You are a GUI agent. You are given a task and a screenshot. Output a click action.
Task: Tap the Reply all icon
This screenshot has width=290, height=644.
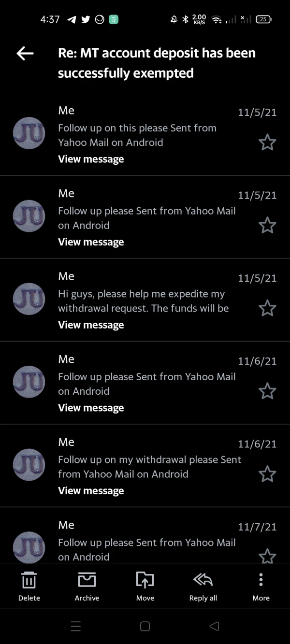[203, 580]
